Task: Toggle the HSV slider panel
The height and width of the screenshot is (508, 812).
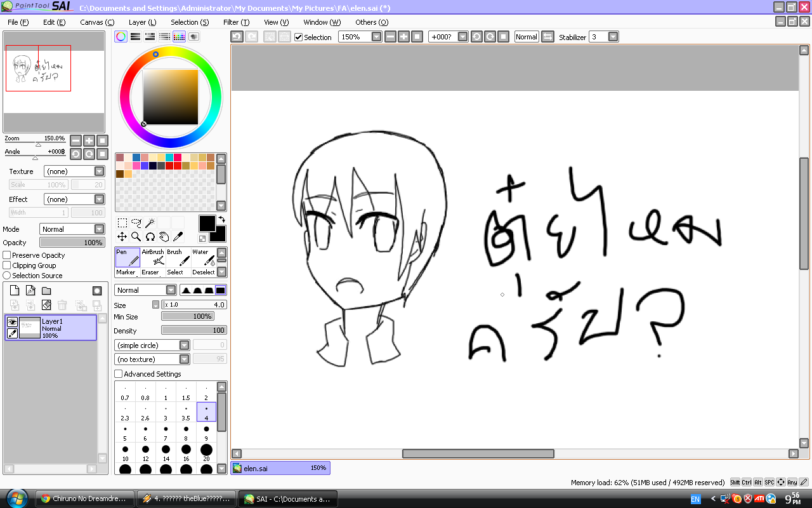Action: click(150, 37)
